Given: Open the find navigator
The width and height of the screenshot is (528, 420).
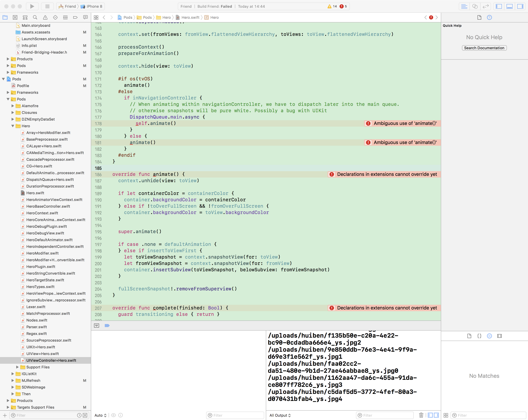Looking at the screenshot, I should (x=35, y=17).
